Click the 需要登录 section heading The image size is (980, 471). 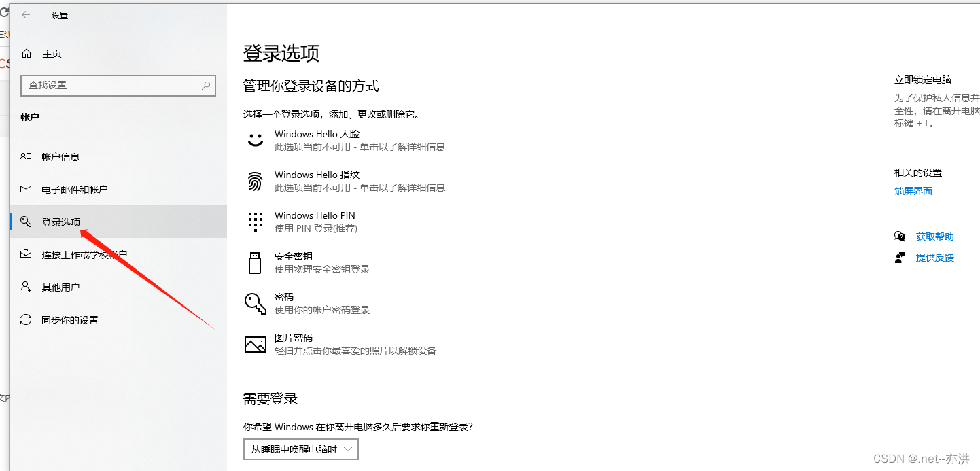[270, 398]
